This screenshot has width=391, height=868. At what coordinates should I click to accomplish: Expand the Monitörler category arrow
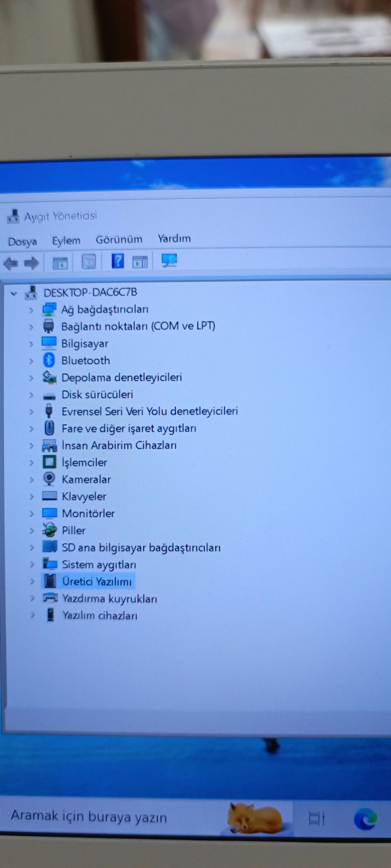(32, 513)
